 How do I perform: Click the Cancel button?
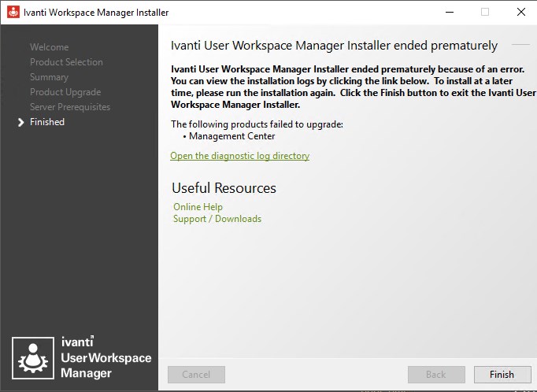[x=196, y=375]
